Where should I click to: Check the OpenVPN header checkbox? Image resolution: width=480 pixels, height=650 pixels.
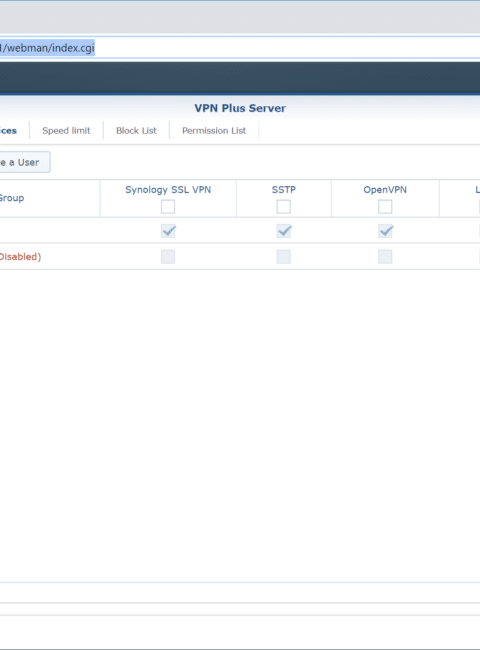[x=385, y=206]
